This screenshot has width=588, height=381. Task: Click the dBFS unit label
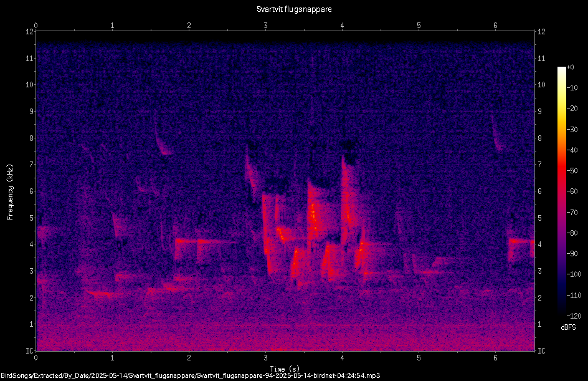point(568,327)
